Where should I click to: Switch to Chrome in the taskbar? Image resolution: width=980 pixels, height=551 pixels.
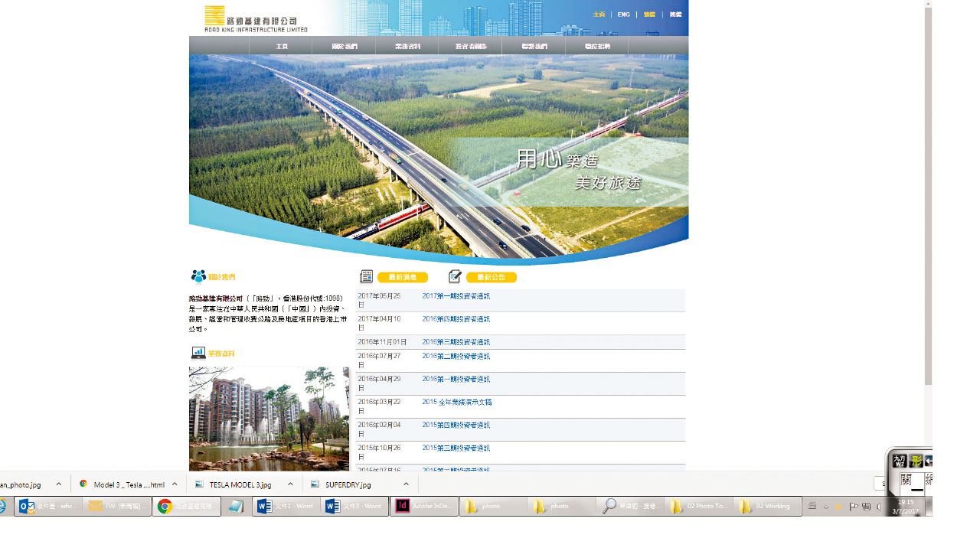click(x=186, y=506)
